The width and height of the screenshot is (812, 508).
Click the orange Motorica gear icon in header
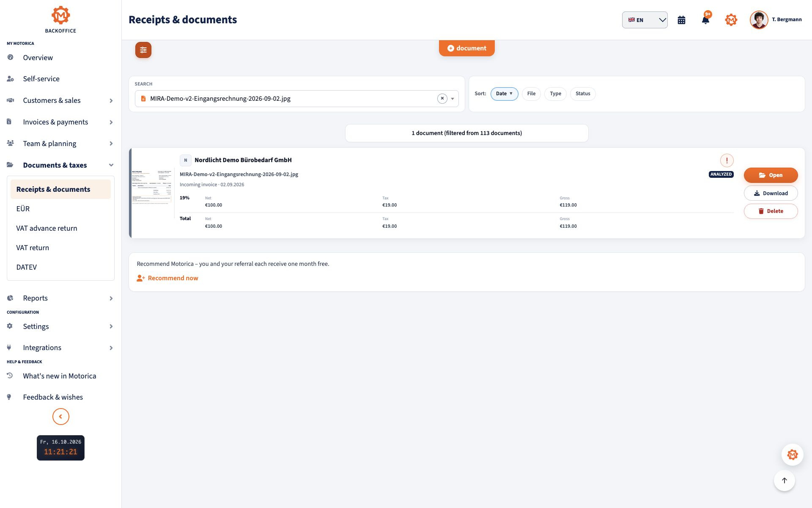[731, 20]
